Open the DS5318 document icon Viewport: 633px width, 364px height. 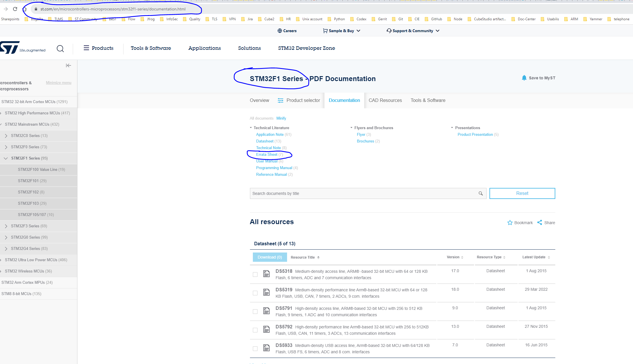(266, 274)
